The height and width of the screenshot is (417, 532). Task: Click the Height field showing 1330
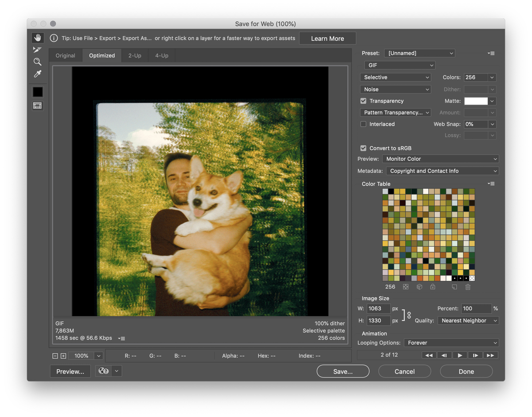pos(378,320)
